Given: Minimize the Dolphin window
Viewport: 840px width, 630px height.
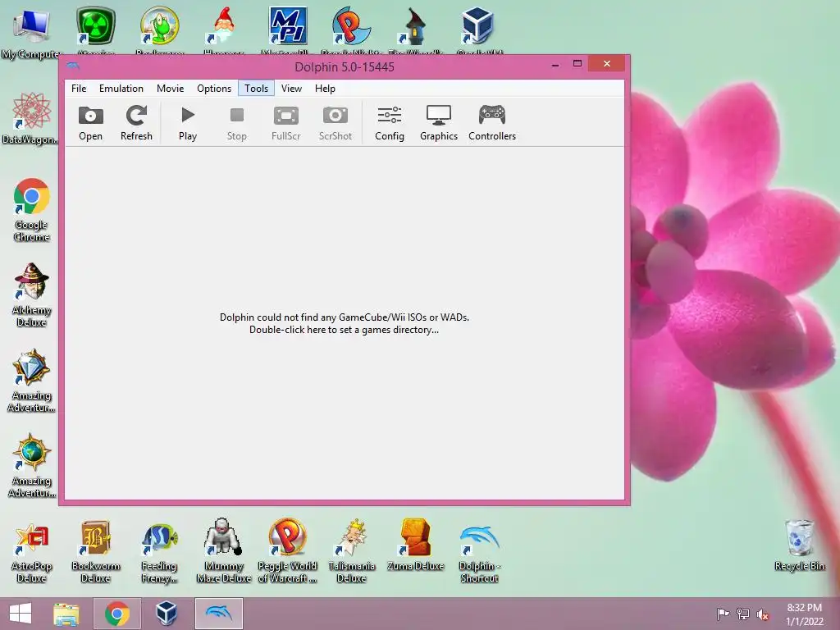Looking at the screenshot, I should coord(555,64).
